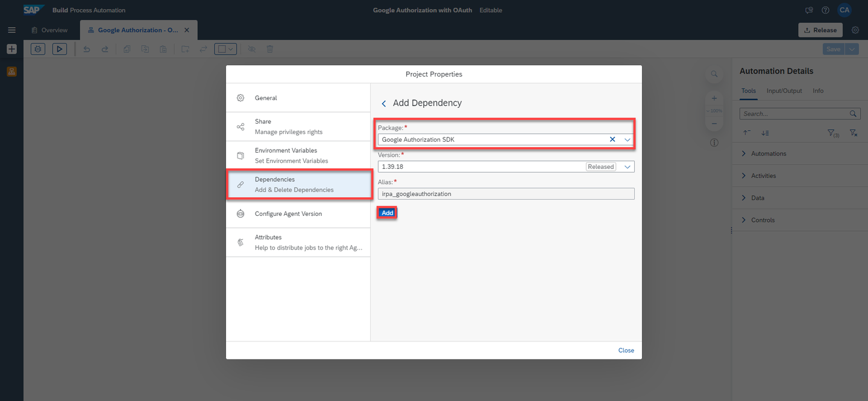Select General in Project Properties
This screenshot has height=401, width=868.
point(298,98)
